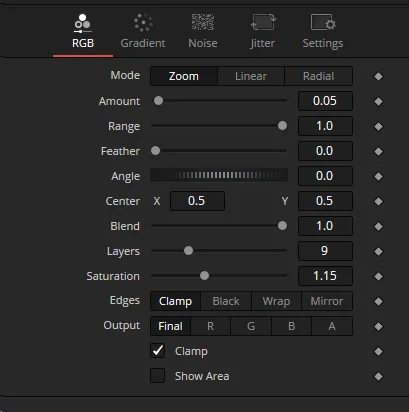The height and width of the screenshot is (412, 409).
Task: Set Output to A channel
Action: point(332,326)
